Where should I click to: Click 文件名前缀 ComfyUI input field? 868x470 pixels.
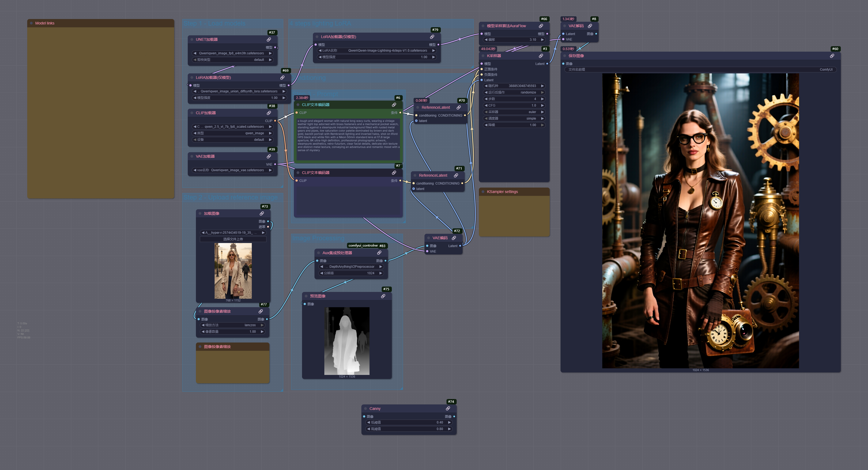(x=700, y=70)
